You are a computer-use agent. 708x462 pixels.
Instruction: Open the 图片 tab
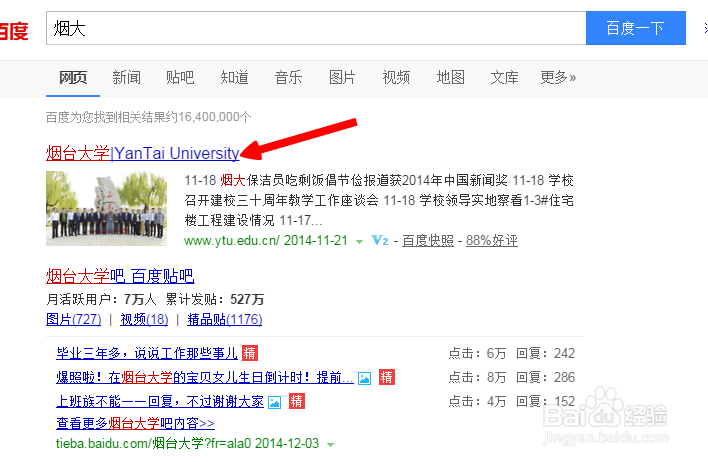(342, 77)
